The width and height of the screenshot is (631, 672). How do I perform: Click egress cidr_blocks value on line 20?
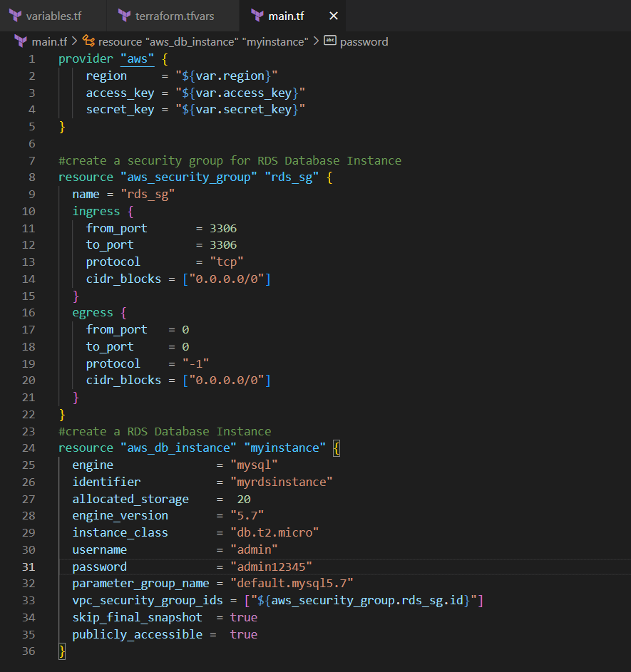pos(226,380)
